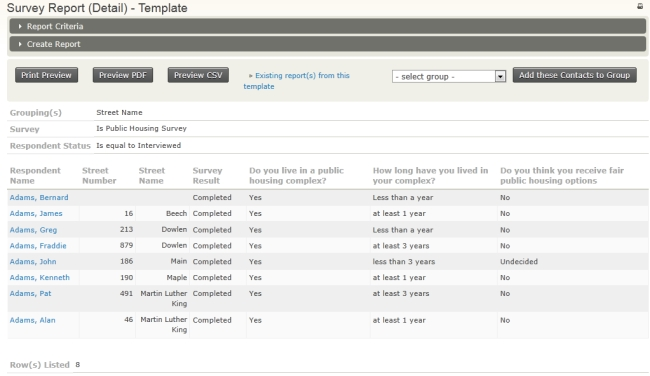The width and height of the screenshot is (650, 376).
Task: Open respondent Adams, Bernard
Action: 39,197
